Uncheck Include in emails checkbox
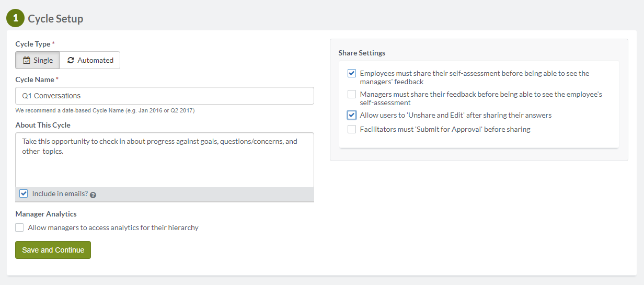Screen dimensions: 644x285 24,193
